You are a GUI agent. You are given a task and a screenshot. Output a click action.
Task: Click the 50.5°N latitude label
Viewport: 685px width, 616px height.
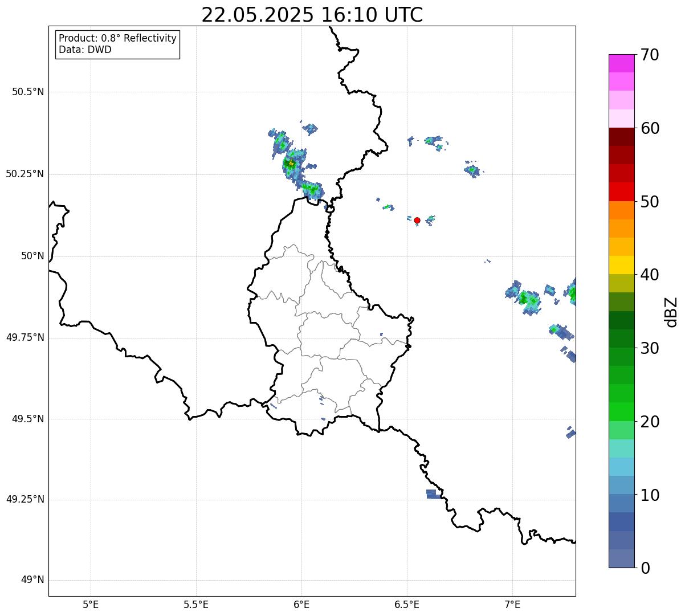pyautogui.click(x=28, y=92)
